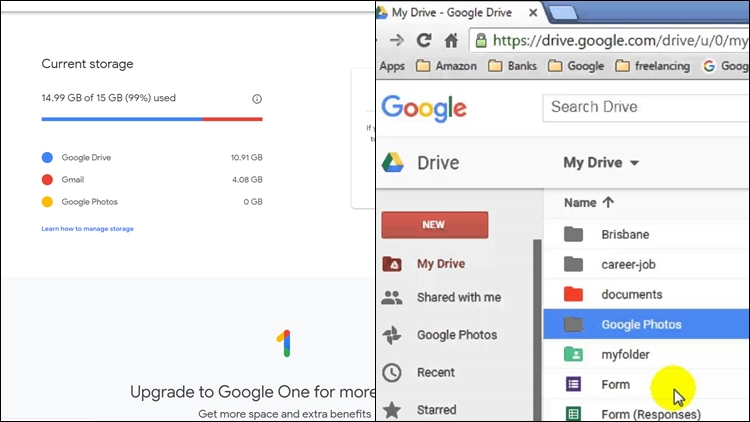Viewport: 750px width, 422px height.
Task: Select the myfolder shared folder
Action: [646, 355]
